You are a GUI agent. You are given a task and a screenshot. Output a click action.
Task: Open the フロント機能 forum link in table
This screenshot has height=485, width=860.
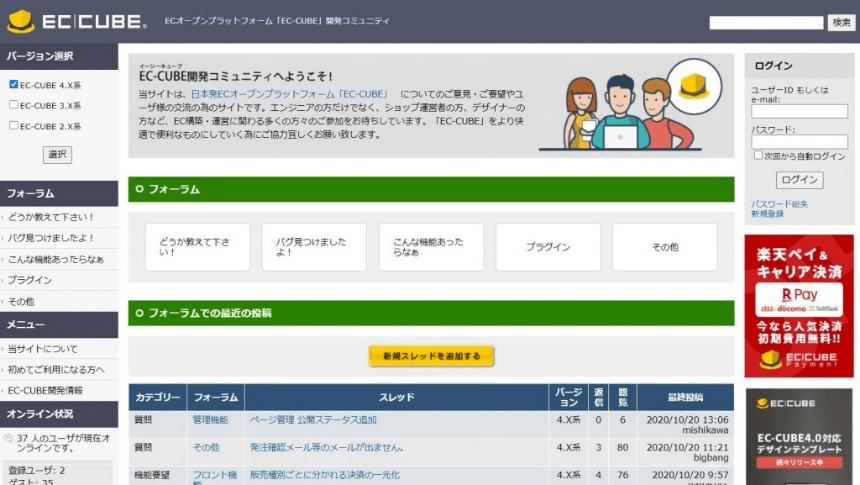(214, 477)
